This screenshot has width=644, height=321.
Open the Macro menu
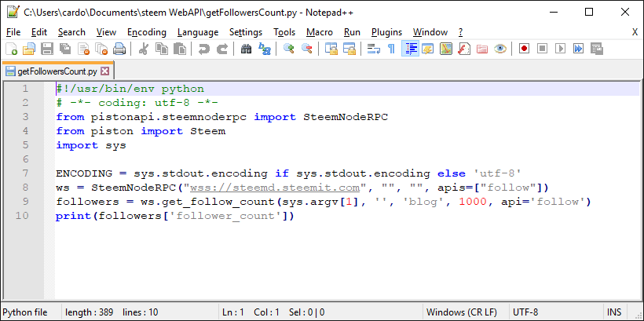tap(320, 32)
